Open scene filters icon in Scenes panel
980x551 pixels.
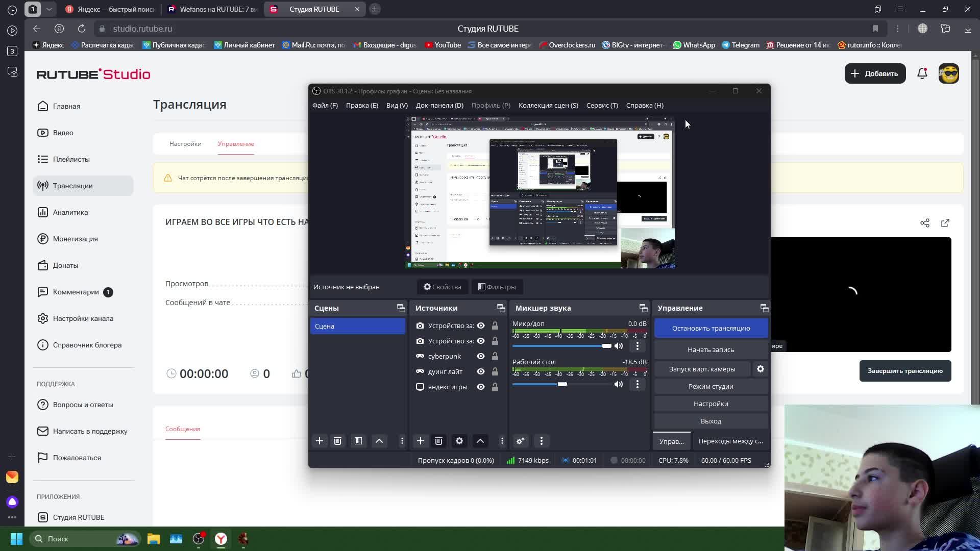pyautogui.click(x=358, y=441)
